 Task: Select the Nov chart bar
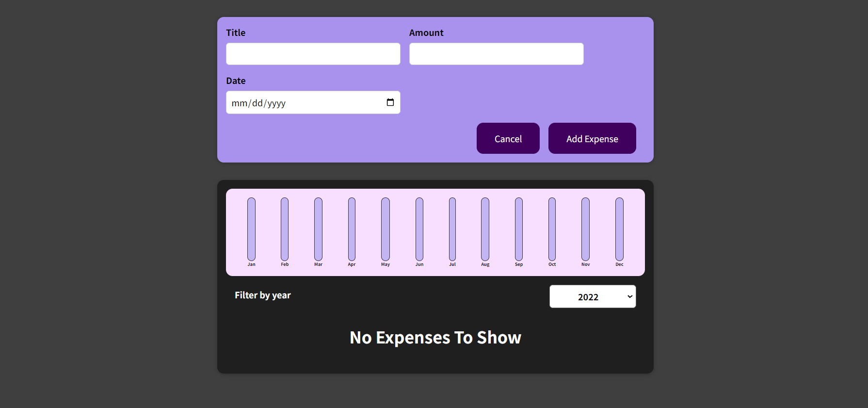point(586,229)
